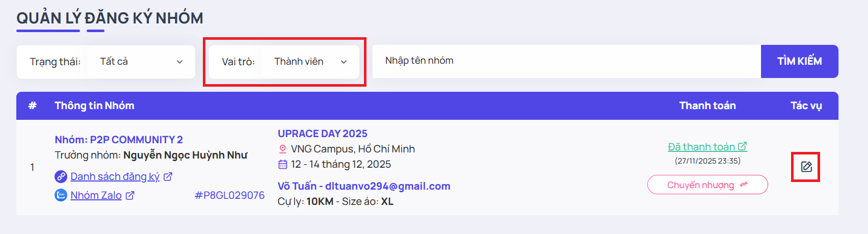Click the edit registration icon in Tác vụ column
The width and height of the screenshot is (868, 234).
pyautogui.click(x=806, y=167)
